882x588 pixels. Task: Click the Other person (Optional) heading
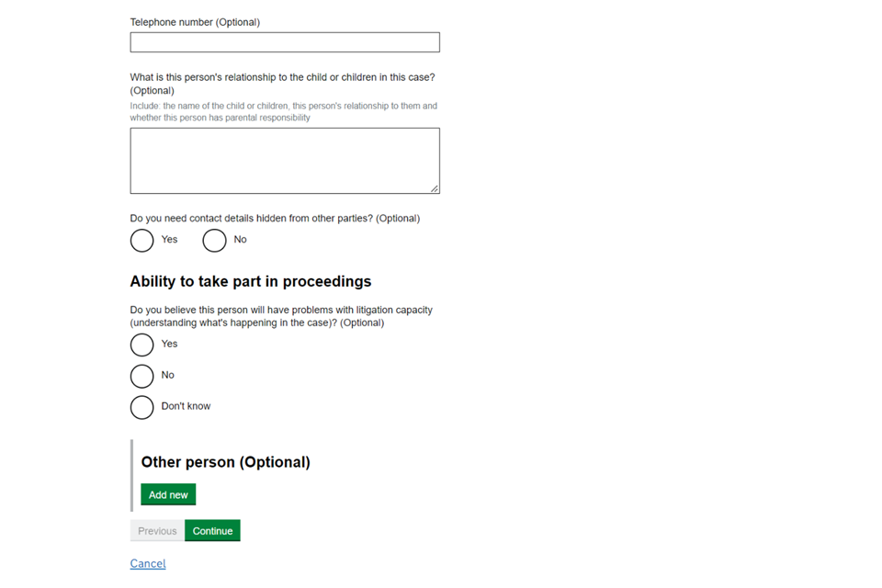click(x=225, y=462)
